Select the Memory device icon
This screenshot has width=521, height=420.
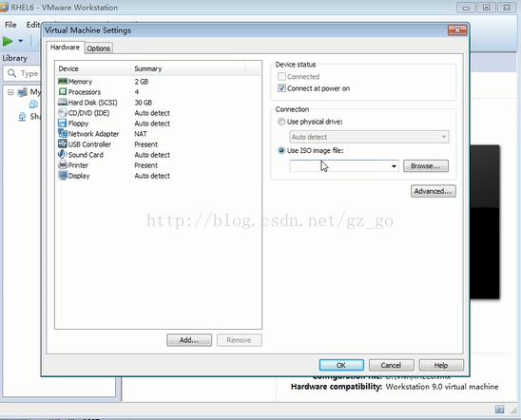pos(63,82)
